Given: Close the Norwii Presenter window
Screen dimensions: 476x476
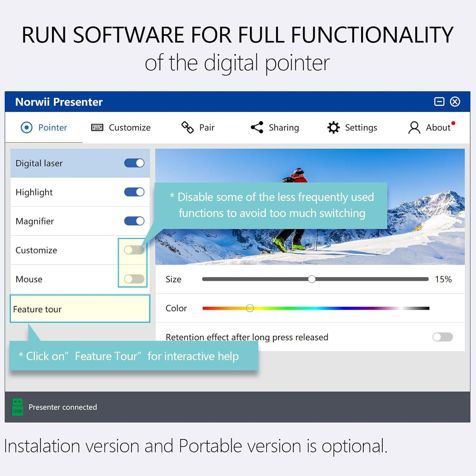Looking at the screenshot, I should click(x=455, y=101).
